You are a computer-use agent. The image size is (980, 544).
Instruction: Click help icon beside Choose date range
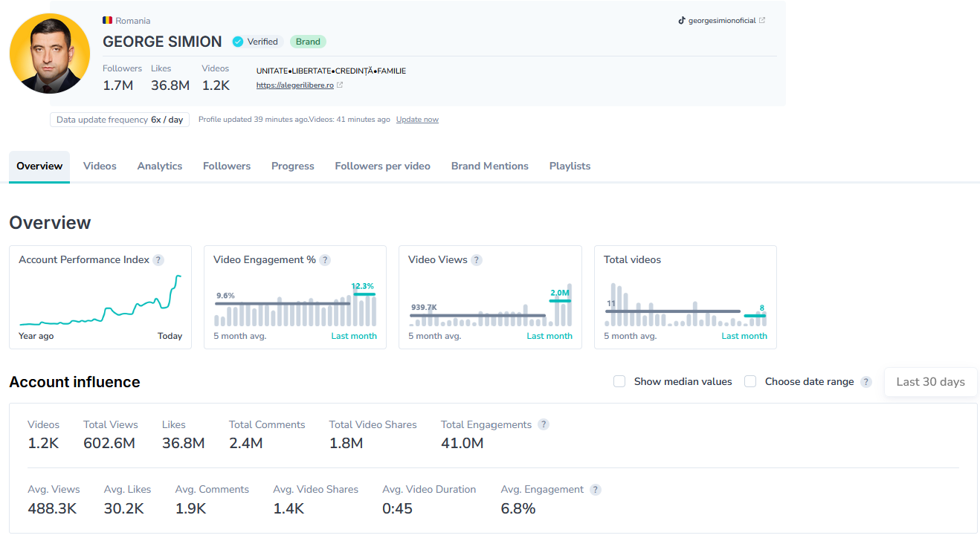(x=865, y=382)
